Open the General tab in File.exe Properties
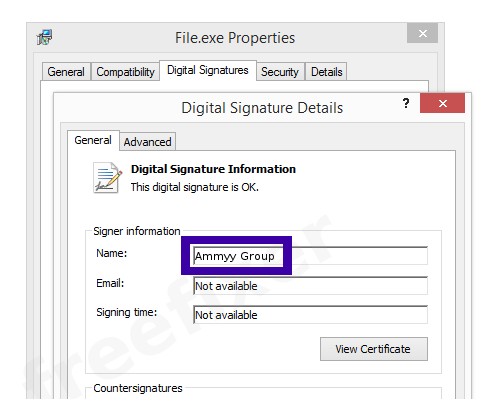This screenshot has width=481, height=399. point(66,72)
